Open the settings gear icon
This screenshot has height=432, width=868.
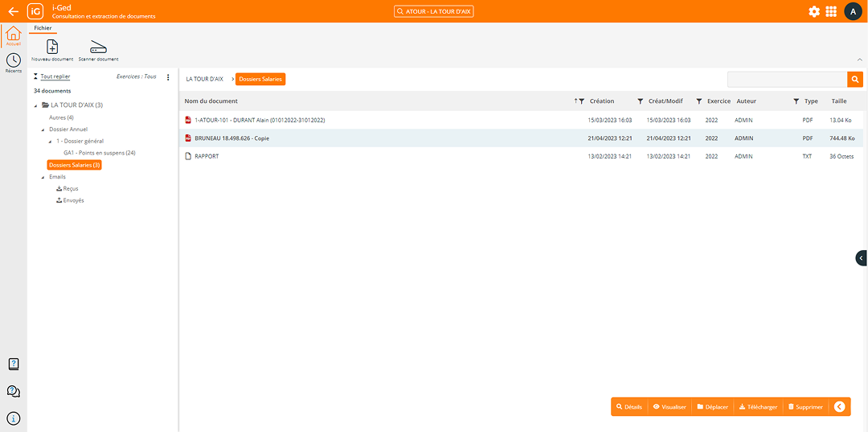pos(814,11)
